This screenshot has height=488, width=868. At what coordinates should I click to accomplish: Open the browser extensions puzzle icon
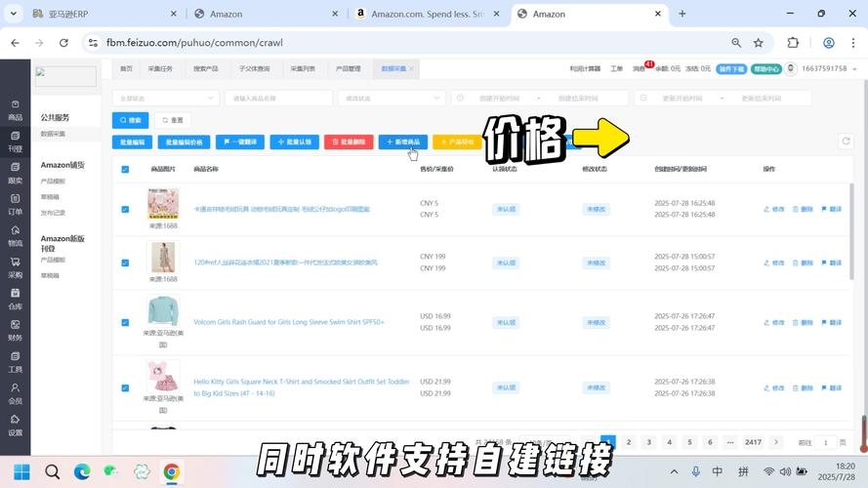click(x=793, y=43)
